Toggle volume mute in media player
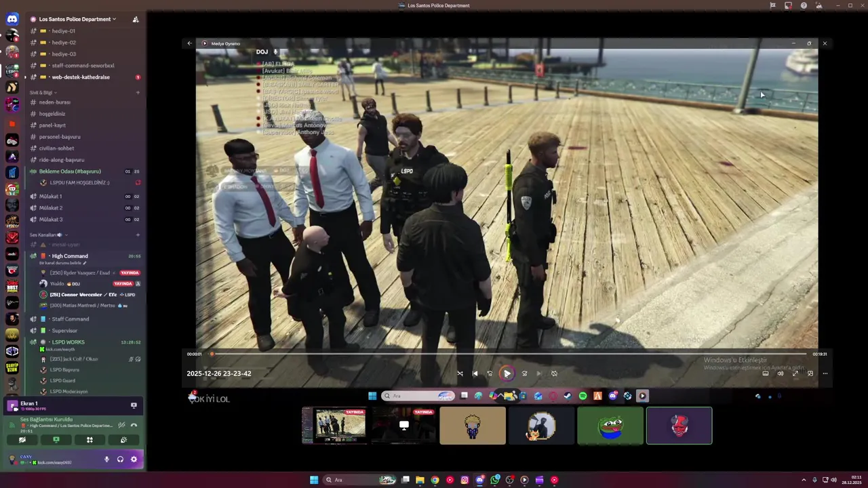 click(781, 373)
